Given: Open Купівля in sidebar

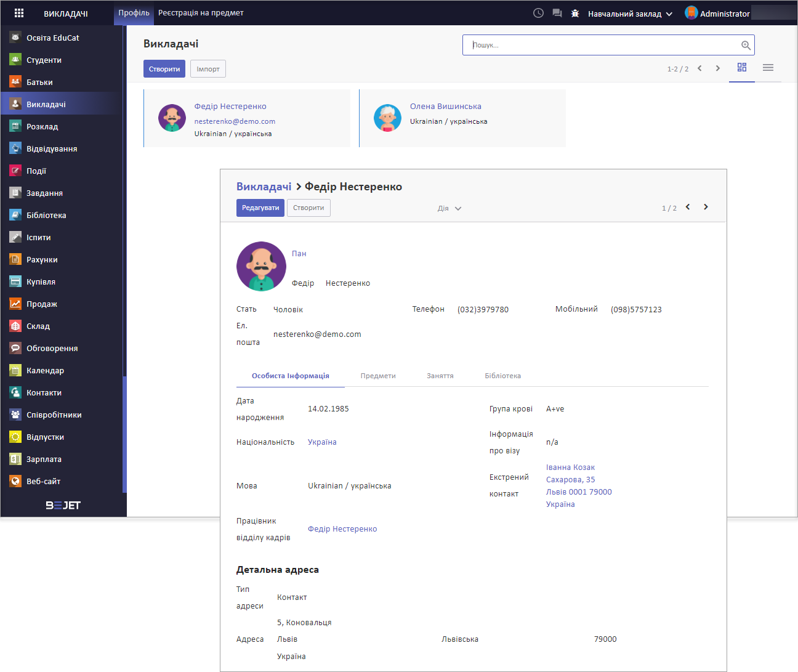Looking at the screenshot, I should click(x=62, y=281).
